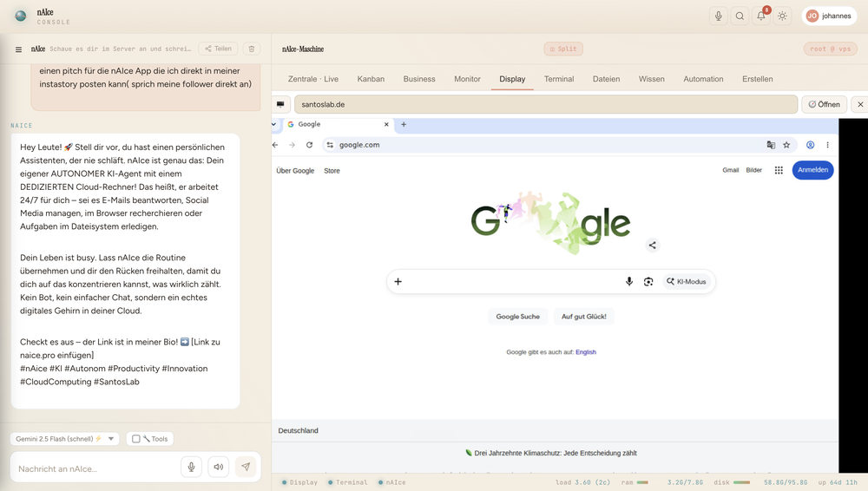The height and width of the screenshot is (491, 868).
Task: Click the Anmelden sign-in button
Action: (x=812, y=170)
